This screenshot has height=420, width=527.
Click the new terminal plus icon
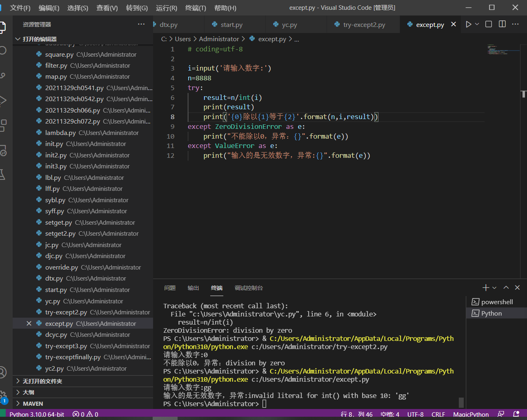(x=485, y=288)
